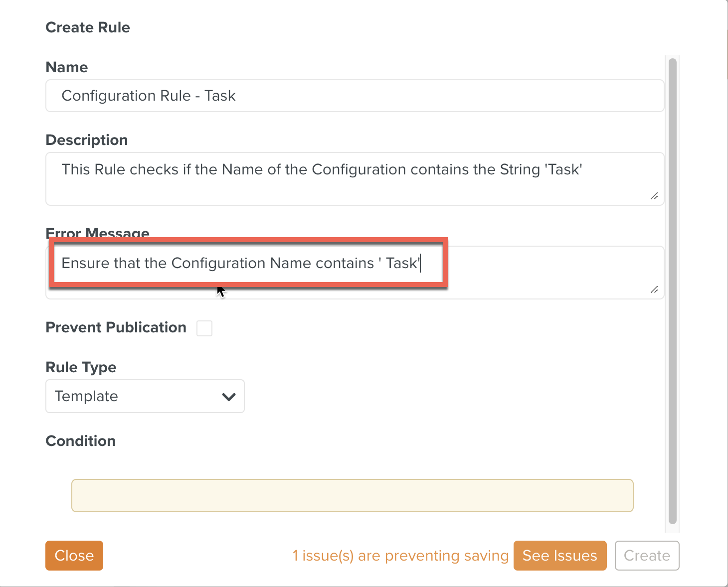Click the Rule Type label
Image resolution: width=728 pixels, height=587 pixels.
coord(81,367)
